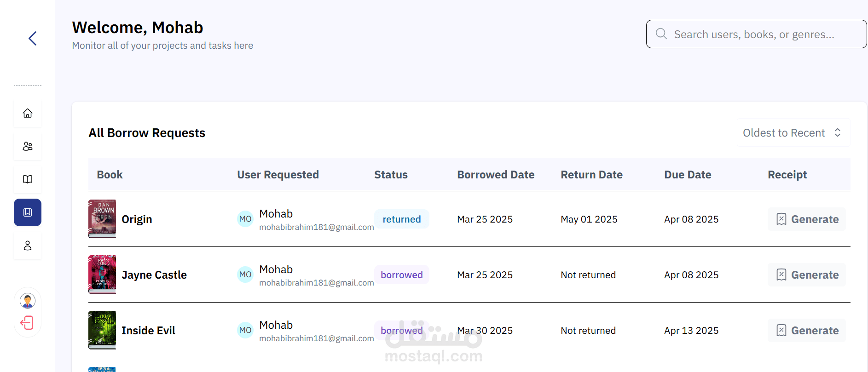Open the users group icon in sidebar
868x372 pixels.
click(x=28, y=146)
